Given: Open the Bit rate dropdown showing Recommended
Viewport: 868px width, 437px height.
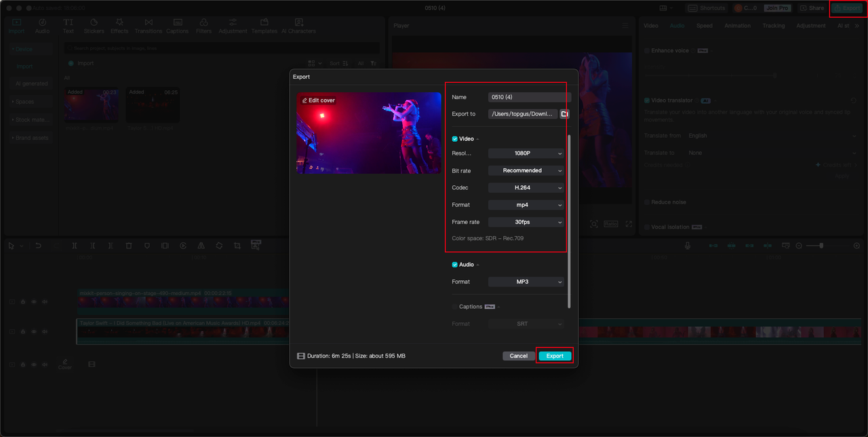Looking at the screenshot, I should click(x=526, y=170).
